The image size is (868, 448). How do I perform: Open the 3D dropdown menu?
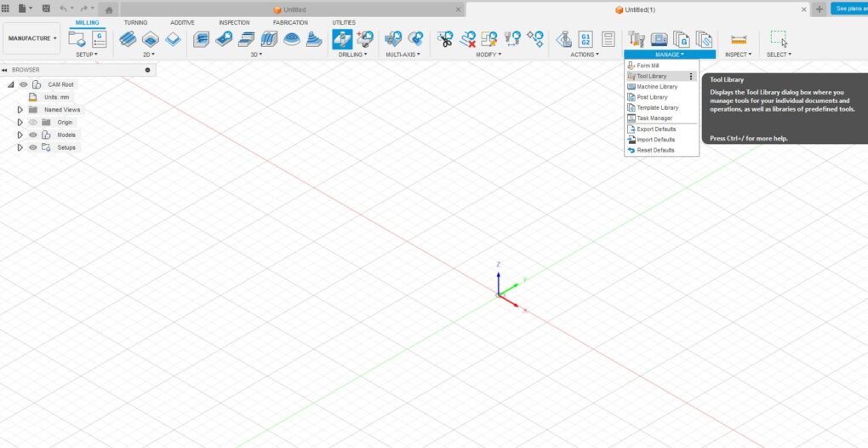(257, 55)
